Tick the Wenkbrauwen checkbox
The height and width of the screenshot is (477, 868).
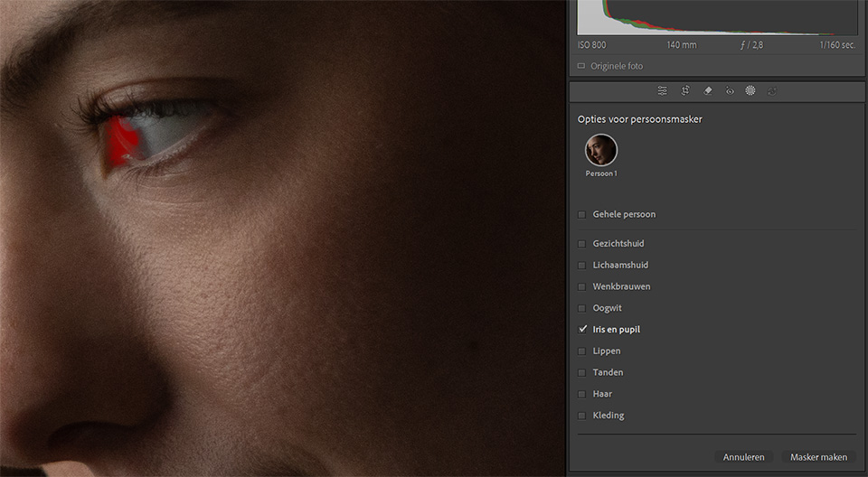click(582, 287)
